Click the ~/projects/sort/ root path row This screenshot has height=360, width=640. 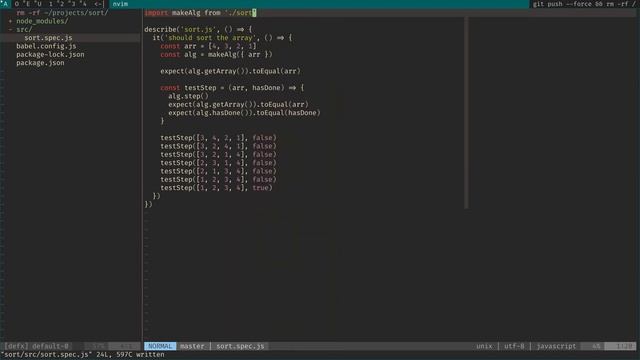[62, 13]
